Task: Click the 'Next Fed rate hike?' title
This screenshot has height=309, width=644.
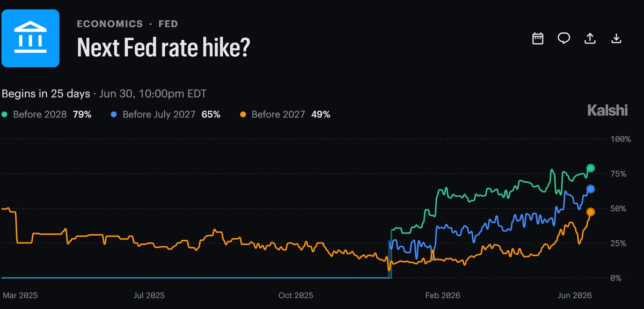Action: (x=164, y=48)
